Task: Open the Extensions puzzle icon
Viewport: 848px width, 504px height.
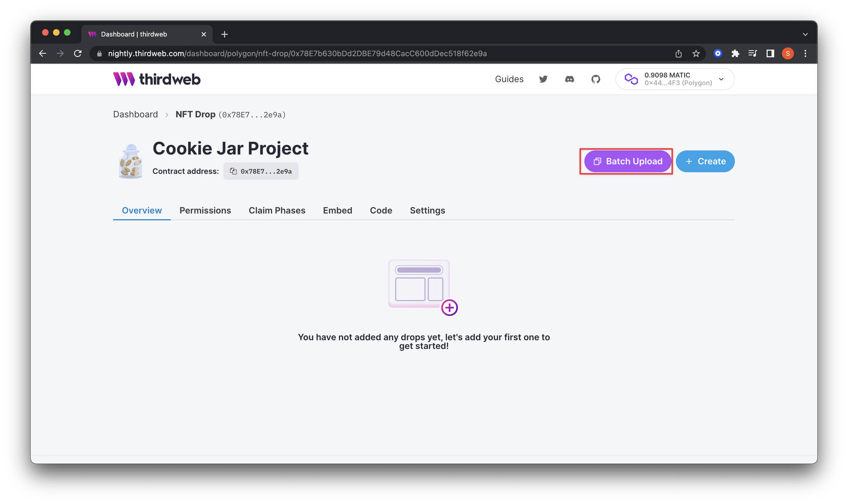Action: click(735, 53)
